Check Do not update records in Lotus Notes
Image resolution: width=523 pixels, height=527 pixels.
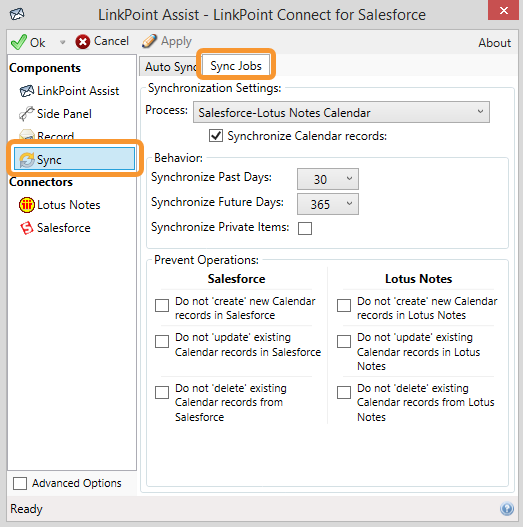coord(344,341)
